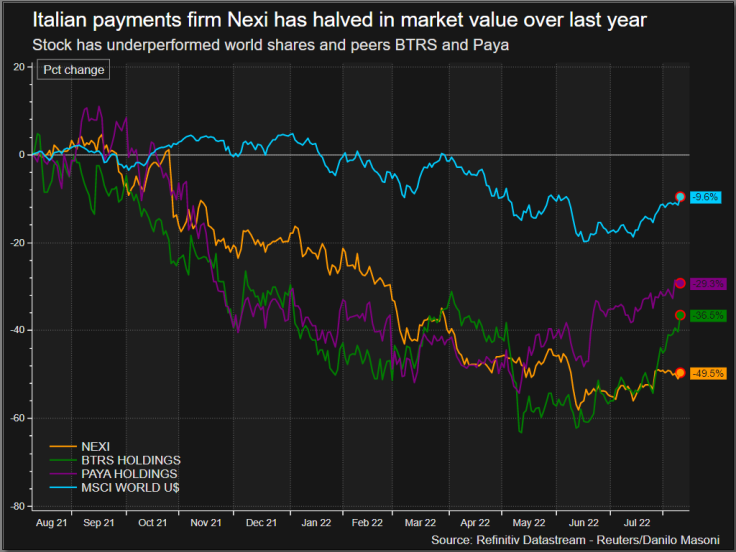Click the MSCI World endpoint marker dot
Image resolution: width=736 pixels, height=552 pixels.
[680, 197]
